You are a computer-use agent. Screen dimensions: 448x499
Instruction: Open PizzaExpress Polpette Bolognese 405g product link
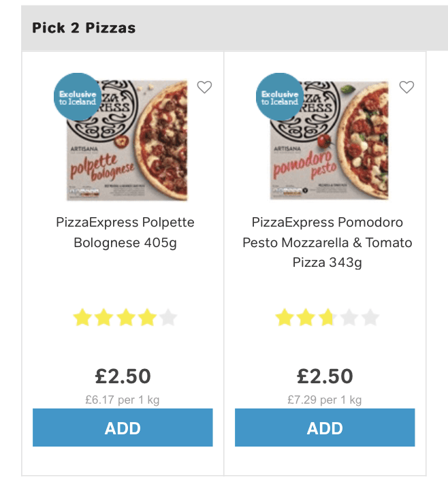pyautogui.click(x=125, y=232)
